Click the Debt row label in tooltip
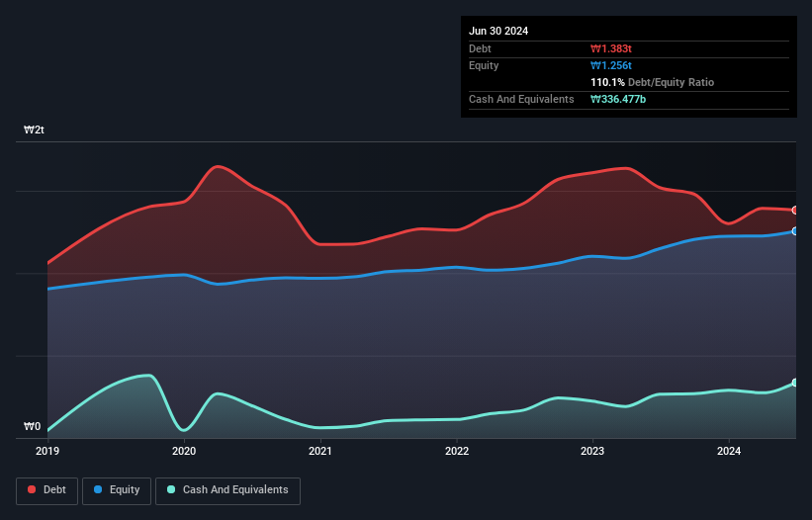Image resolution: width=812 pixels, height=520 pixels. [x=480, y=48]
